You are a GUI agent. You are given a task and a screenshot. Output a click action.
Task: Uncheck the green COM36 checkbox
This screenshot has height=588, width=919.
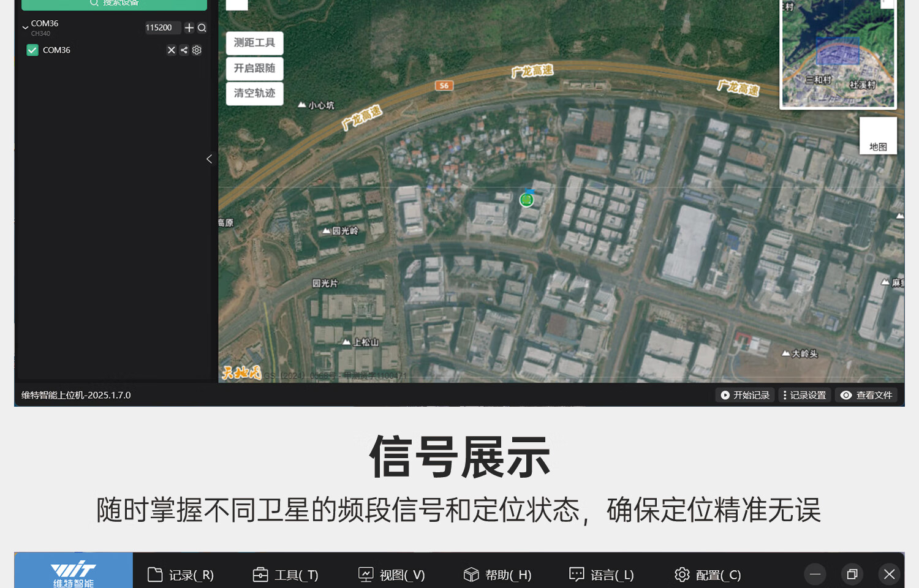tap(32, 50)
